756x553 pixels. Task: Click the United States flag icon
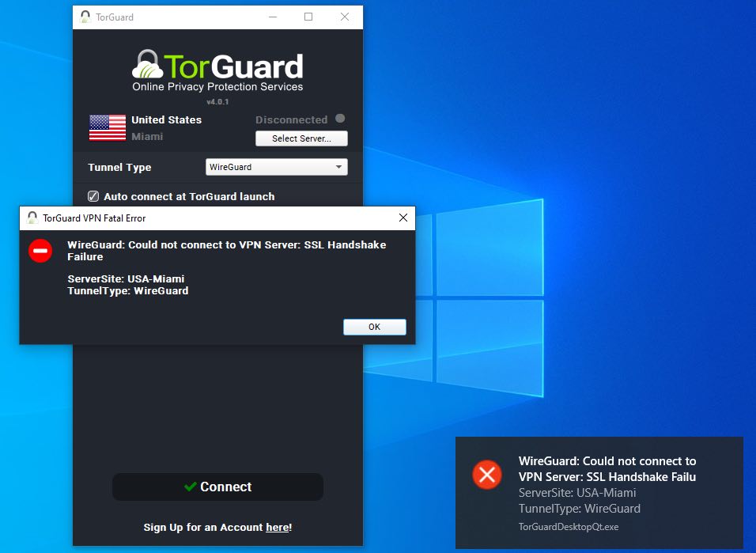(x=108, y=127)
